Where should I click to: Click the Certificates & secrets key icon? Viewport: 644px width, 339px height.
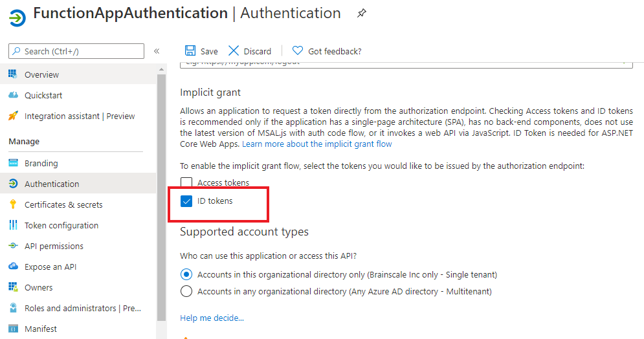13,204
